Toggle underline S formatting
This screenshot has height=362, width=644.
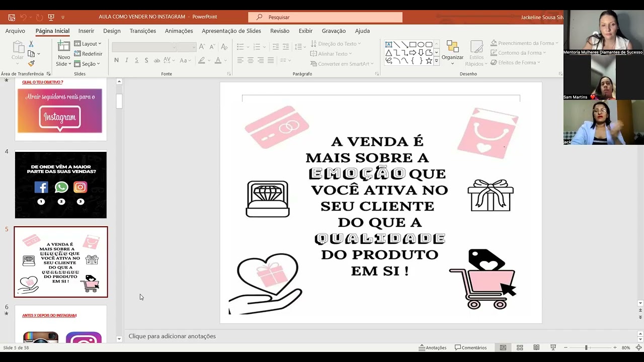136,60
